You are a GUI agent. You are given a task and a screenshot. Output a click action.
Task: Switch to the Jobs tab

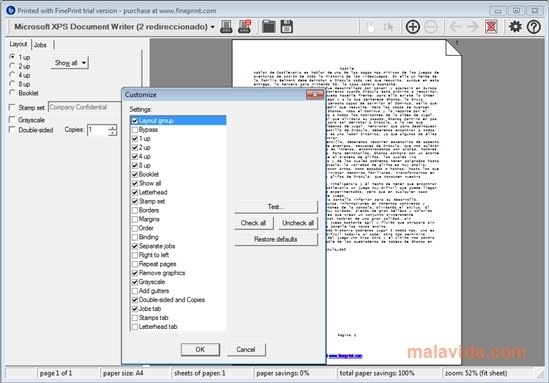click(40, 45)
